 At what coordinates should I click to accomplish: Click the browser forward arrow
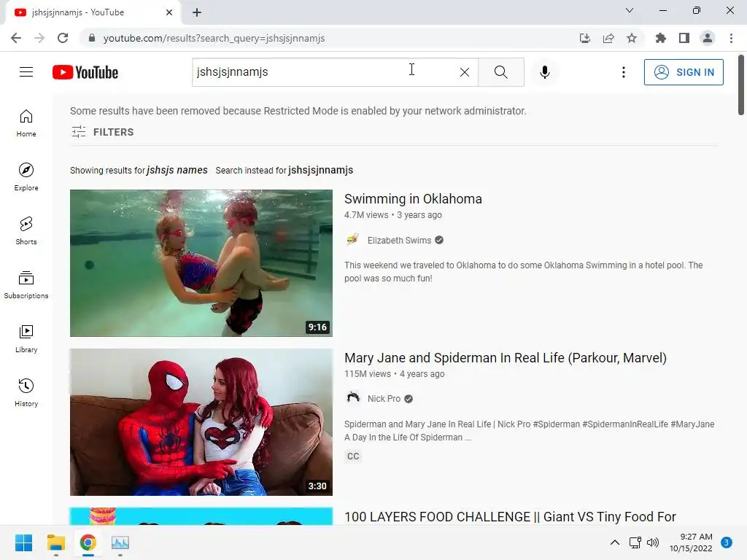(x=39, y=38)
